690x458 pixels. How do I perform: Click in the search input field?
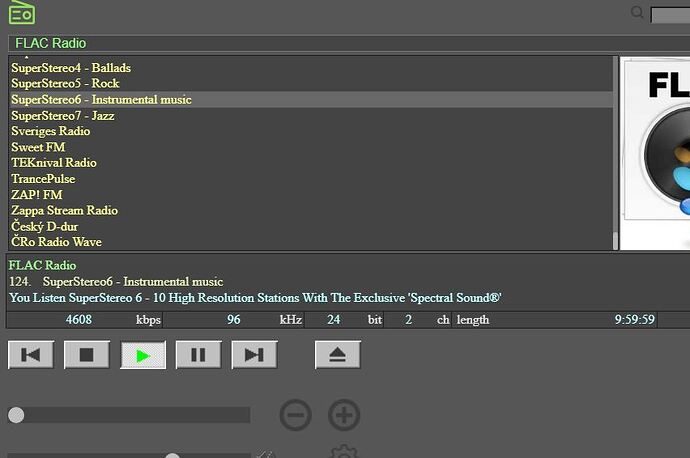[671, 15]
